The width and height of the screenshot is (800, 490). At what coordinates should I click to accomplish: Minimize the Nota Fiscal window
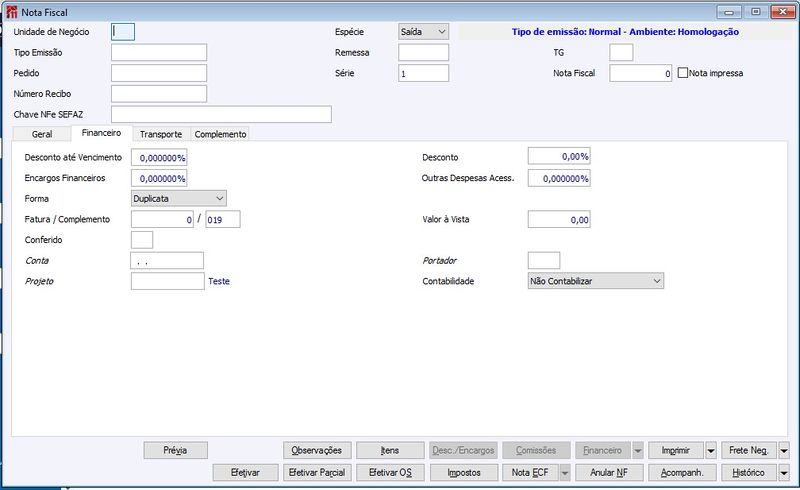pos(729,12)
